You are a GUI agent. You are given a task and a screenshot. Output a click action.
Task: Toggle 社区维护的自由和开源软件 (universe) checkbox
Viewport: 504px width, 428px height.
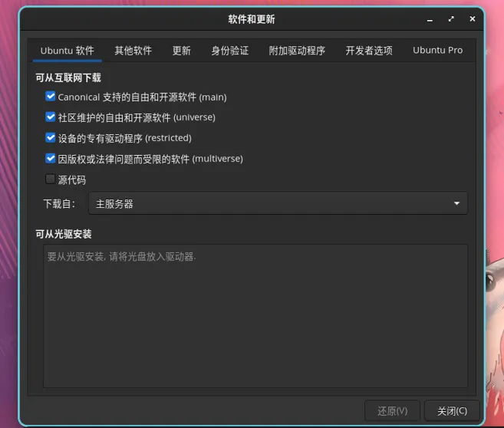point(51,117)
